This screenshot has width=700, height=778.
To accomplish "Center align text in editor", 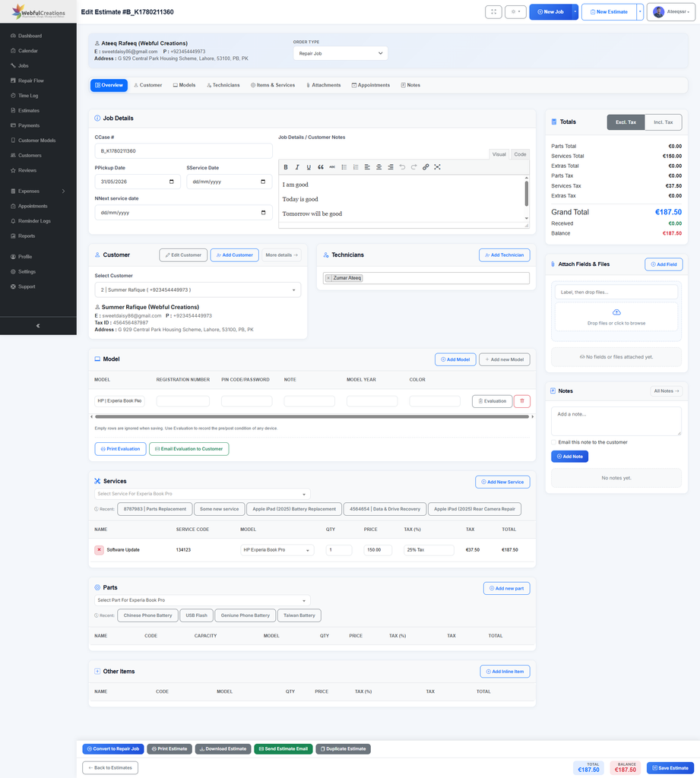I will pos(379,167).
